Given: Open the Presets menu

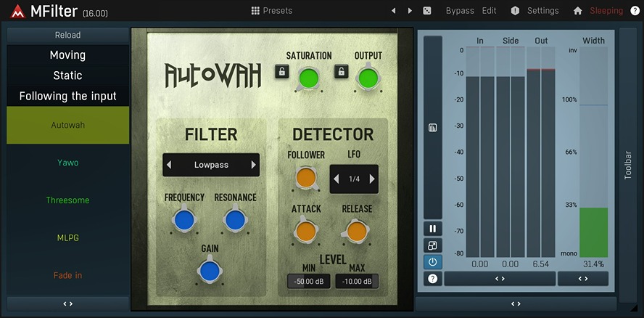Looking at the screenshot, I should [272, 11].
